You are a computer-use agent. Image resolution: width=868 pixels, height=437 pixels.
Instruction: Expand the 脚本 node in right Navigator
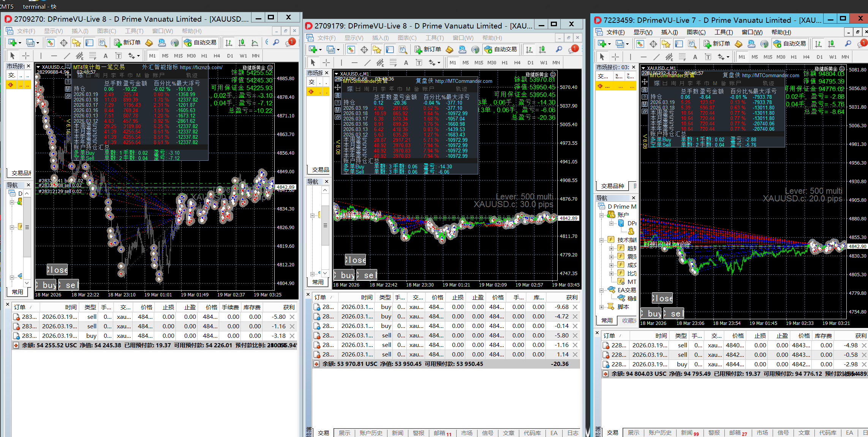[x=602, y=307]
